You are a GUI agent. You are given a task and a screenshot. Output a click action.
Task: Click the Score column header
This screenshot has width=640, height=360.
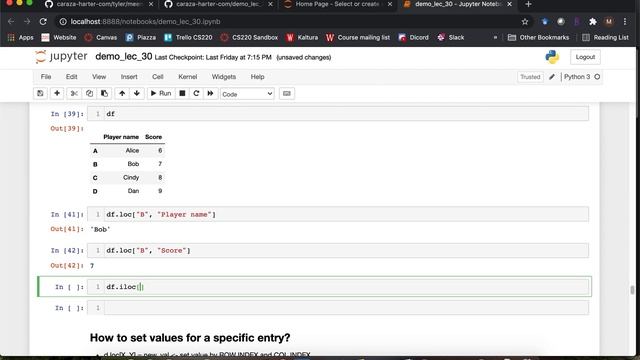click(x=153, y=137)
